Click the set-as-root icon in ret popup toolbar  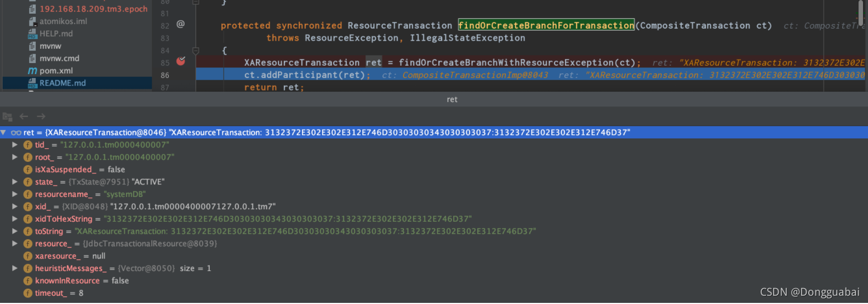click(x=7, y=117)
